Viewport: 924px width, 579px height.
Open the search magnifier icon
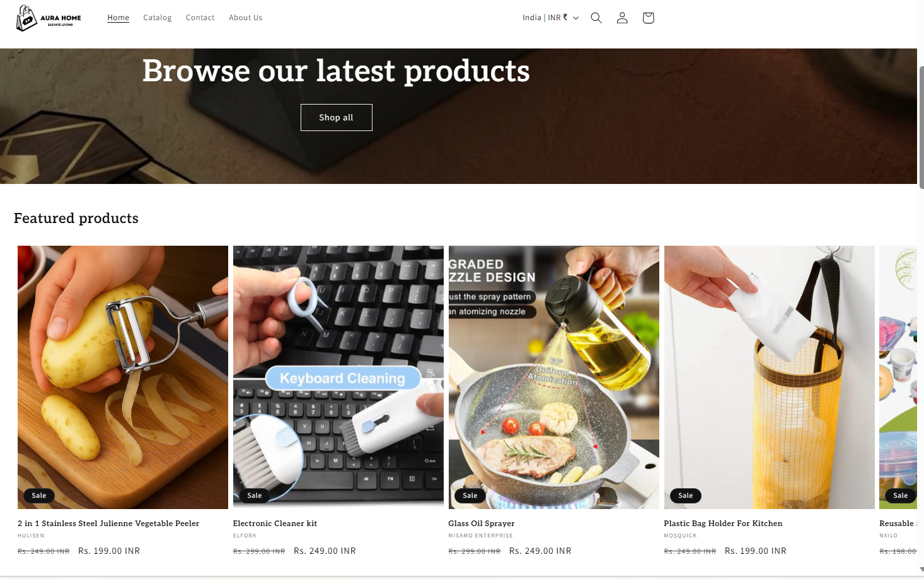(x=596, y=18)
